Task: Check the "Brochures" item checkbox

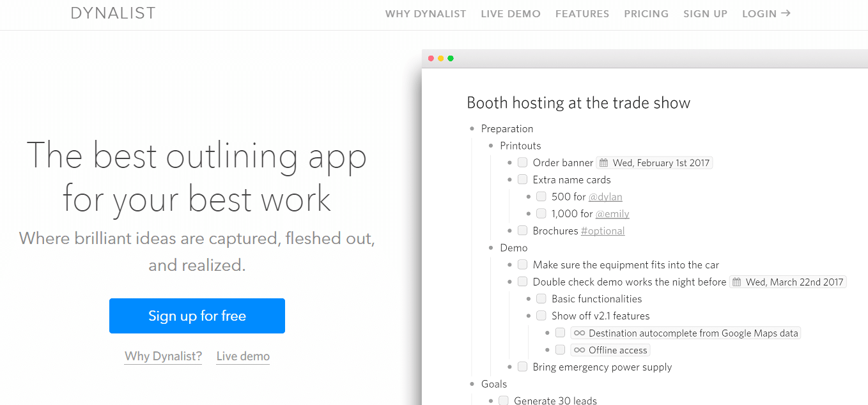Action: pyautogui.click(x=522, y=230)
